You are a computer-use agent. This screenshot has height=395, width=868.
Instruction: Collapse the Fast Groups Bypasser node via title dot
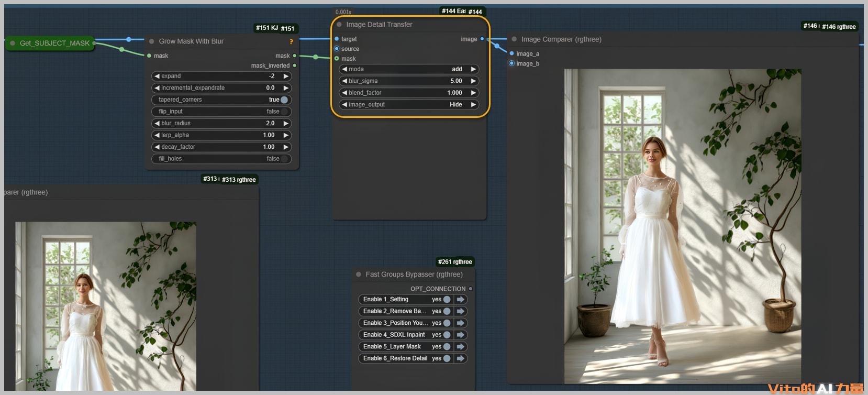[359, 275]
